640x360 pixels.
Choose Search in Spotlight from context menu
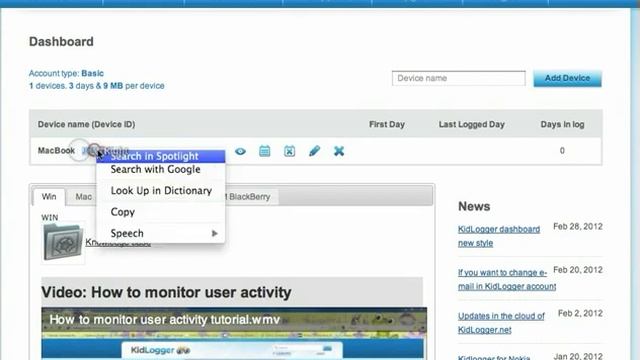click(x=161, y=156)
